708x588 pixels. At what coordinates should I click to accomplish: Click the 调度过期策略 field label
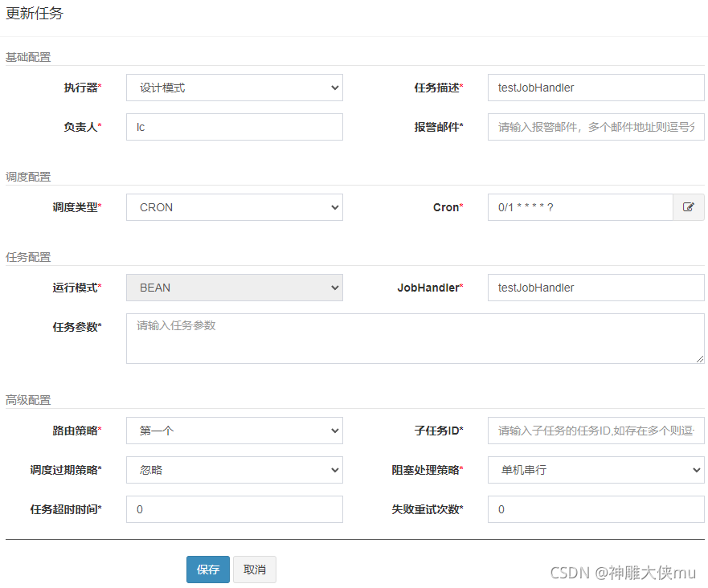tap(66, 470)
